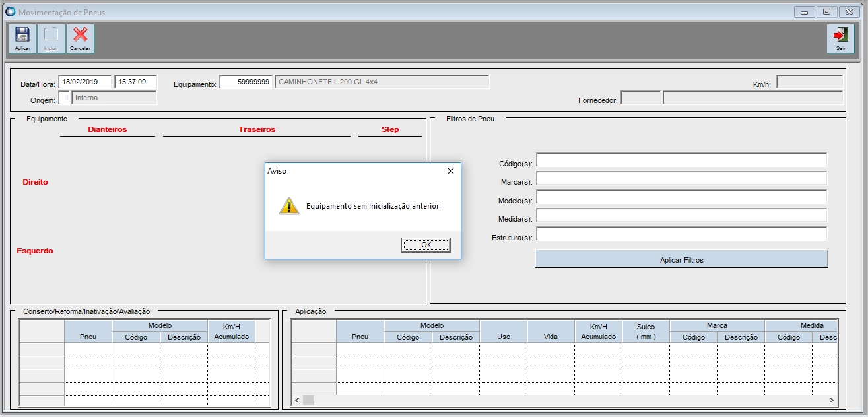This screenshot has height=417, width=868.
Task: Restore the Movimentação de Pneus window size
Action: click(826, 12)
